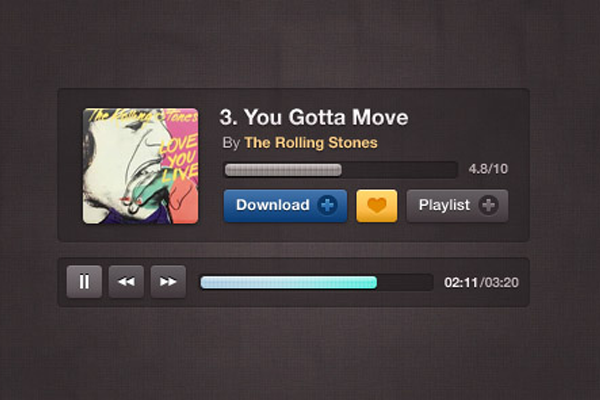600x400 pixels.
Task: Click the Playlist button label
Action: tap(444, 205)
